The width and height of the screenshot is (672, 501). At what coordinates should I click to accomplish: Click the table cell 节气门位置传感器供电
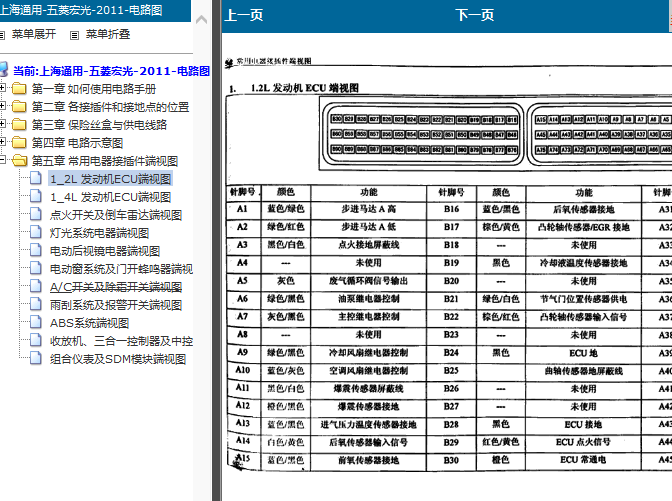coord(583,299)
